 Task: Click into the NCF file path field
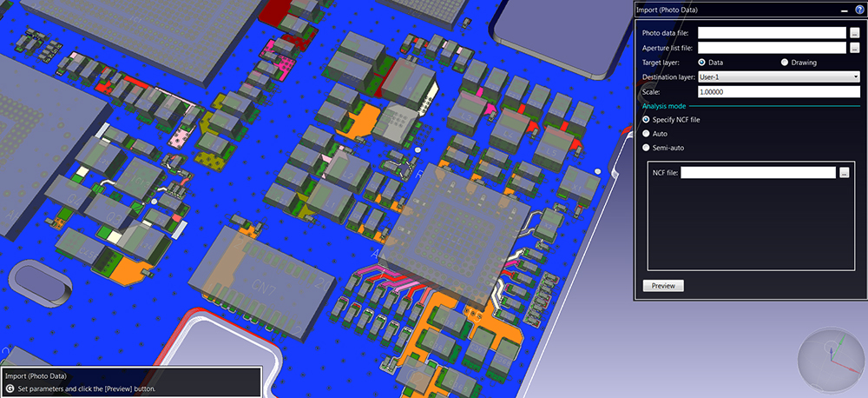coord(759,173)
